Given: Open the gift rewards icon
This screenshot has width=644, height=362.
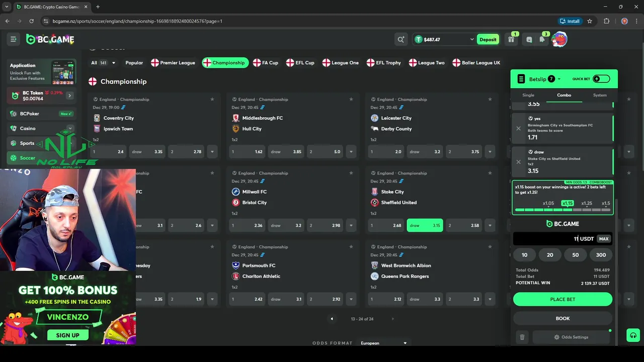Looking at the screenshot, I should [511, 39].
